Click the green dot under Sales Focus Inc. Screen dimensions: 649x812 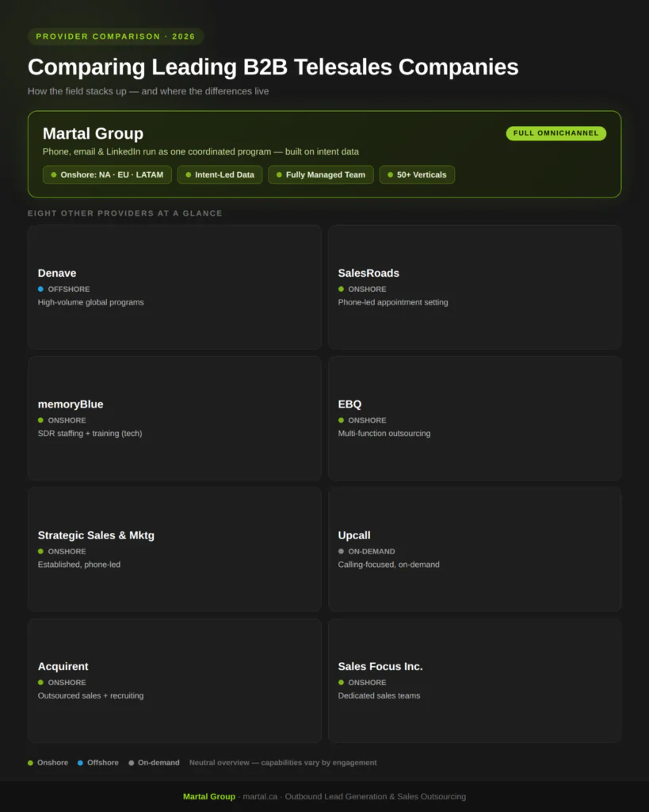point(341,683)
